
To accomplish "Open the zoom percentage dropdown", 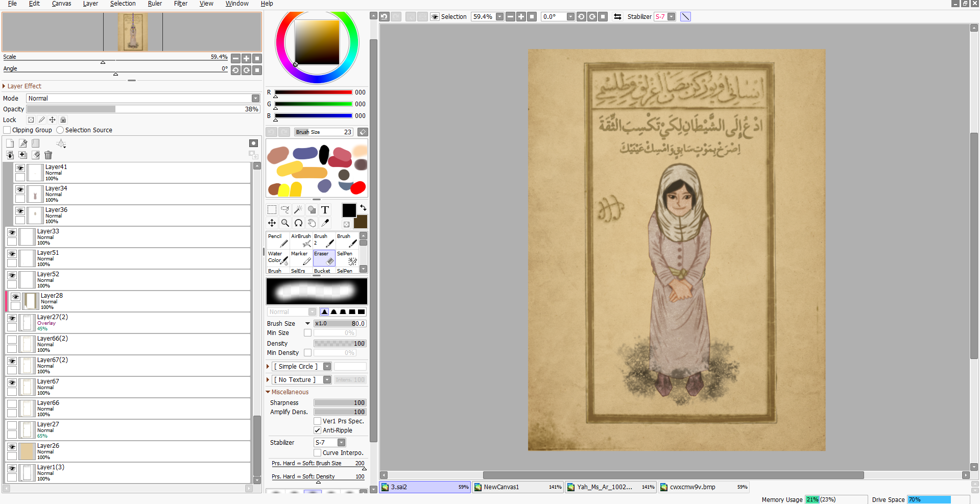I will [x=499, y=17].
